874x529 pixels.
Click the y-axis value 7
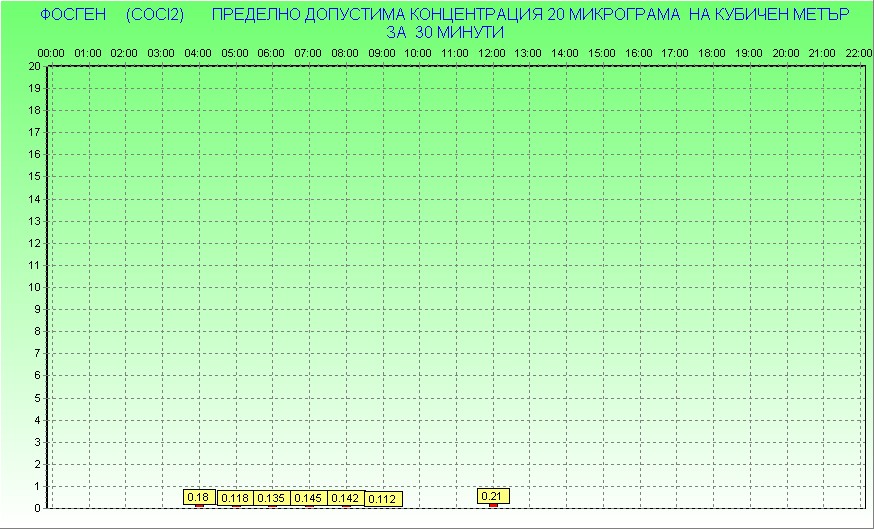[x=37, y=353]
